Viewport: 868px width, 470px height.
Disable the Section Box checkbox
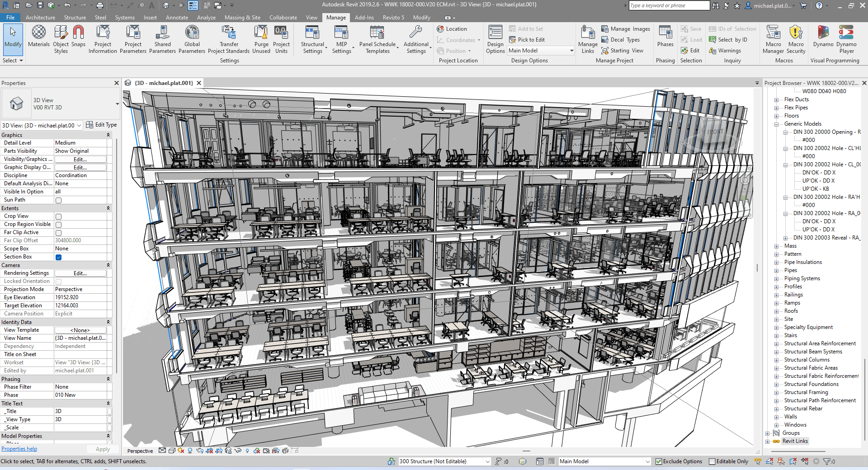[58, 257]
